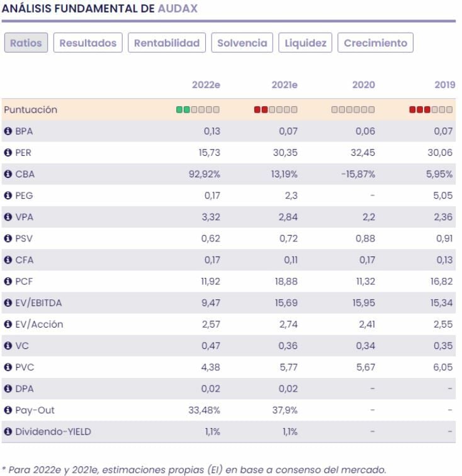Image resolution: width=462 pixels, height=476 pixels.
Task: Open the Pay-Out info icon
Action: click(8, 410)
